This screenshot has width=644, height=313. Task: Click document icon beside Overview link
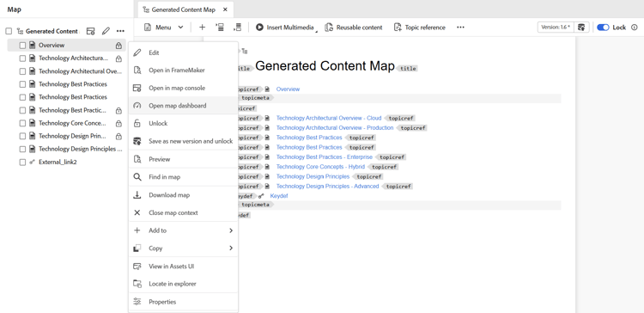pyautogui.click(x=267, y=89)
